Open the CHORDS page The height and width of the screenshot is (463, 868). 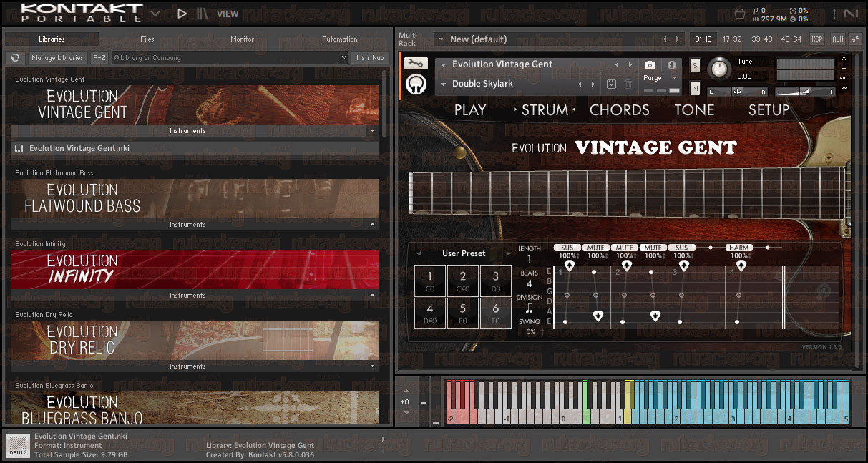[x=619, y=110]
